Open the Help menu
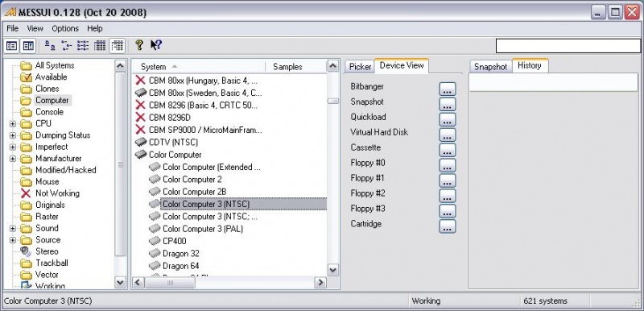Screen dimensions: 644x311 (x=95, y=28)
